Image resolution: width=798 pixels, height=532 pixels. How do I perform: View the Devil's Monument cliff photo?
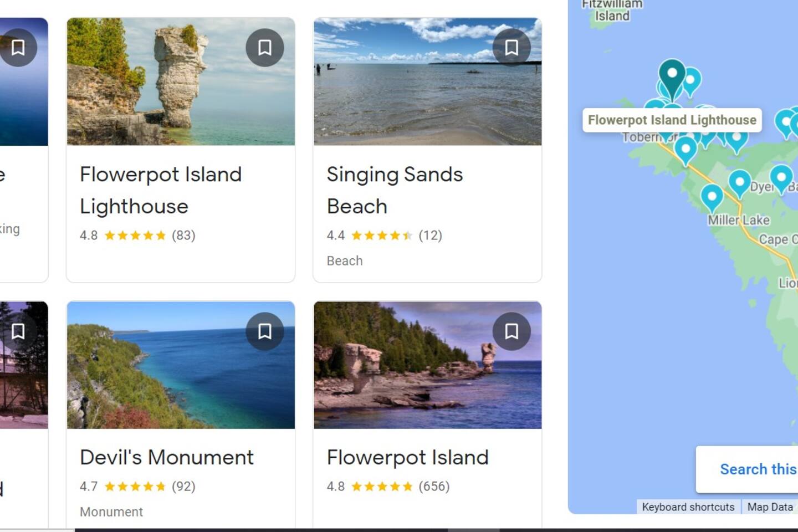181,377
